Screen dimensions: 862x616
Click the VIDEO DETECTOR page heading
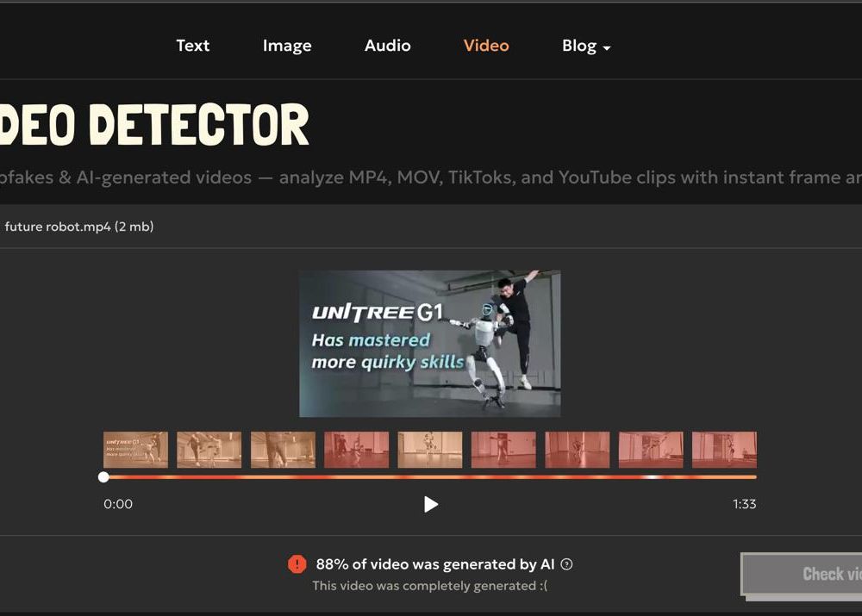[154, 125]
